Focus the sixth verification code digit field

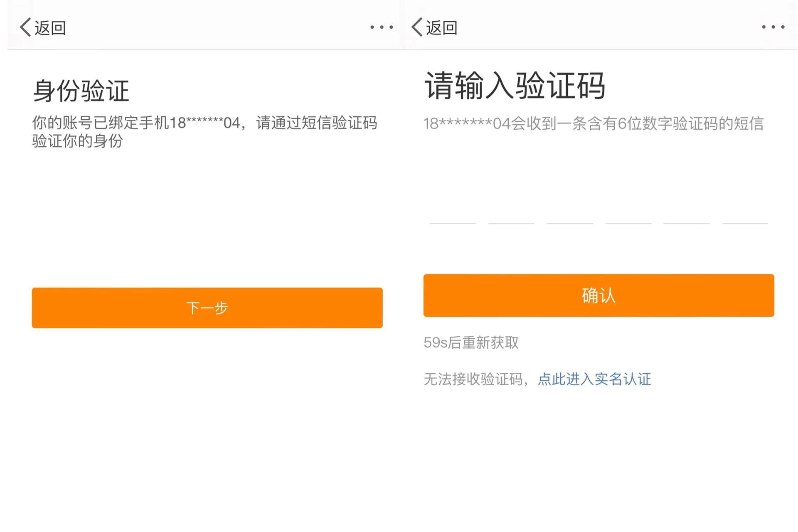pos(745,210)
